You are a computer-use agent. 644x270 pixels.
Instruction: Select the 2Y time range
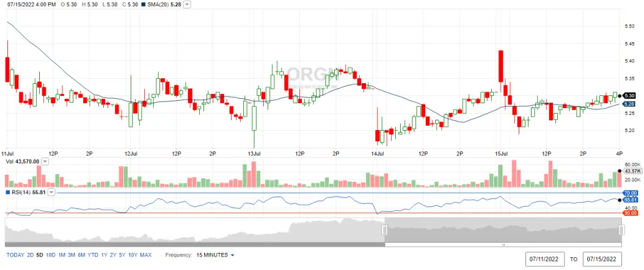click(x=114, y=255)
